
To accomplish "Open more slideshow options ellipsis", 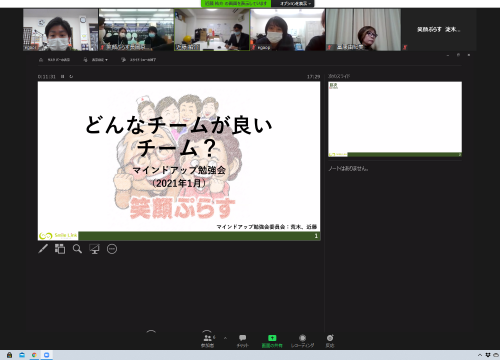I will click(112, 249).
